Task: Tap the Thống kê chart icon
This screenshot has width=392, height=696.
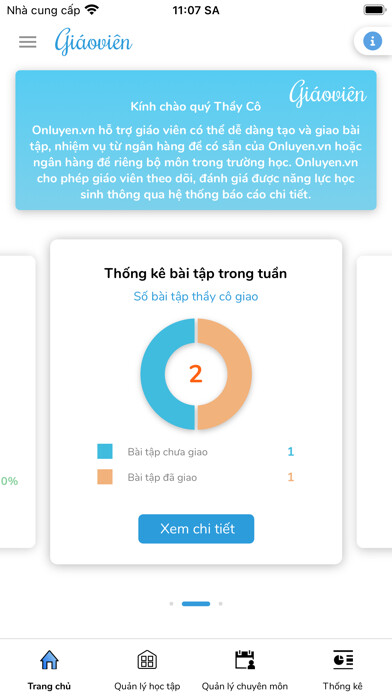Action: click(343, 660)
